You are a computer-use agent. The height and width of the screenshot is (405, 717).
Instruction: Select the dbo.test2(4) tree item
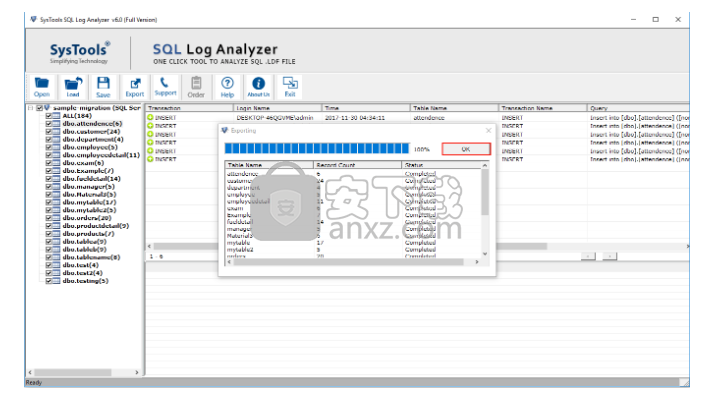[x=83, y=273]
